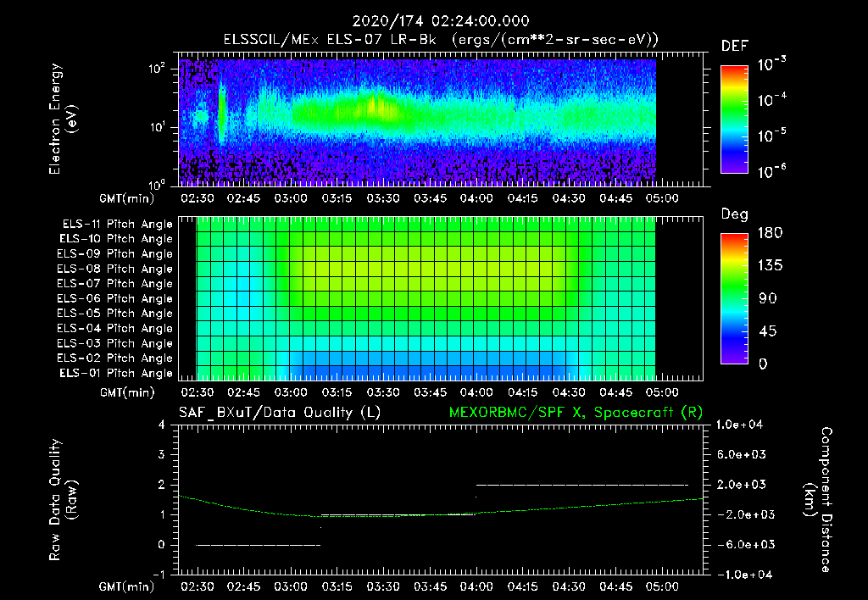This screenshot has height=600, width=868.
Task: Click the 45 label on Deg scale
Action: pyautogui.click(x=768, y=331)
